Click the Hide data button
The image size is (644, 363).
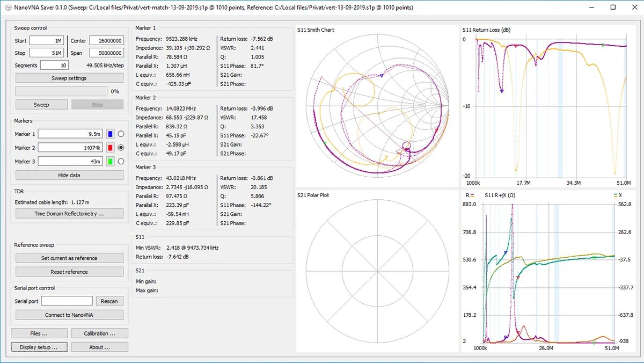click(69, 175)
